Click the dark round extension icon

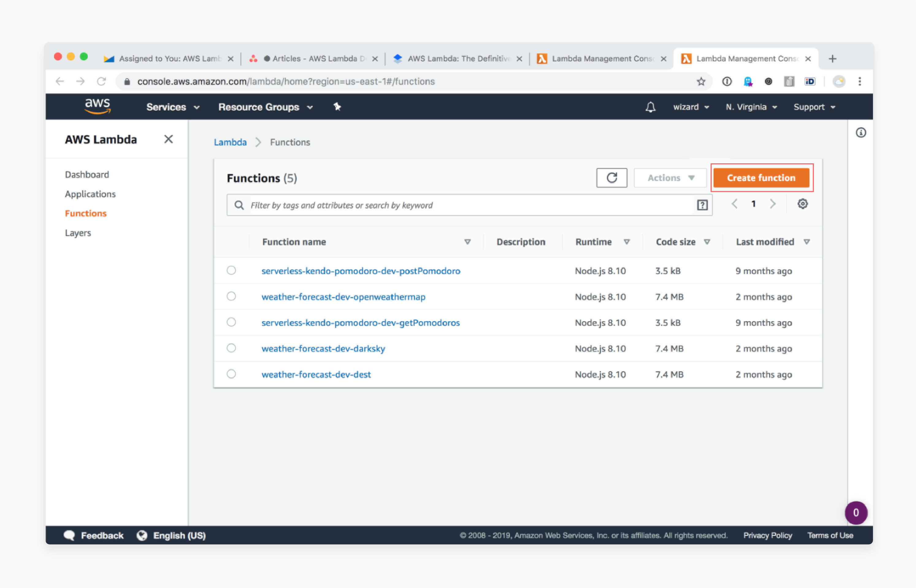[768, 81]
